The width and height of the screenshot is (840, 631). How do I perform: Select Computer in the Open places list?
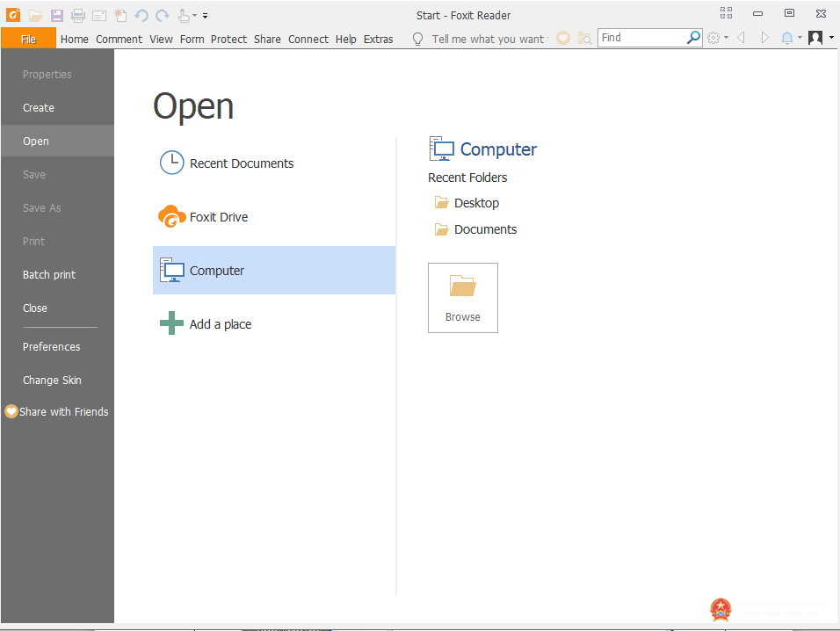tap(274, 270)
